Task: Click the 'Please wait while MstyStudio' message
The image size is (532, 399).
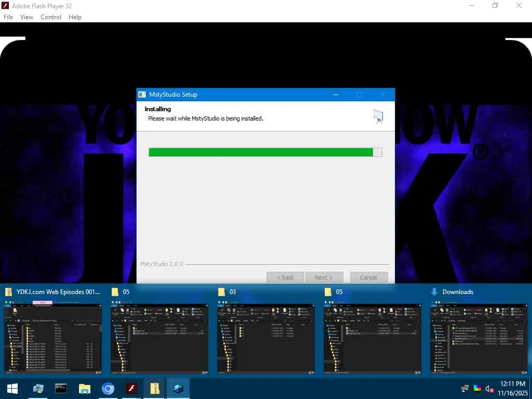Action: [206, 118]
